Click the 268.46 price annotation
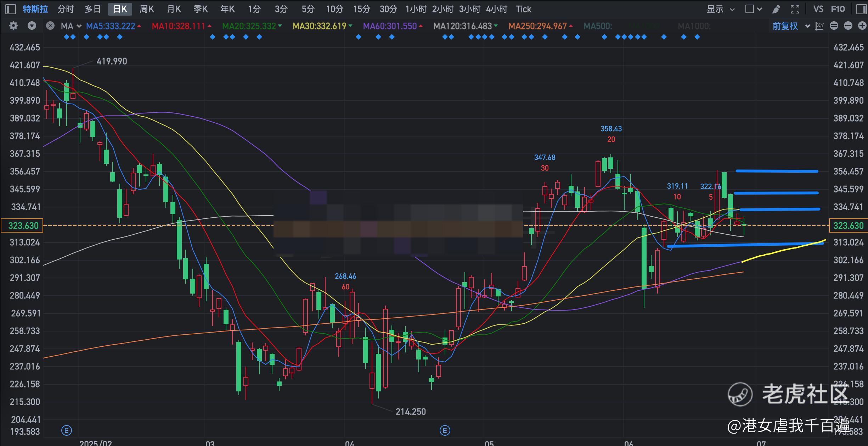 pos(345,276)
